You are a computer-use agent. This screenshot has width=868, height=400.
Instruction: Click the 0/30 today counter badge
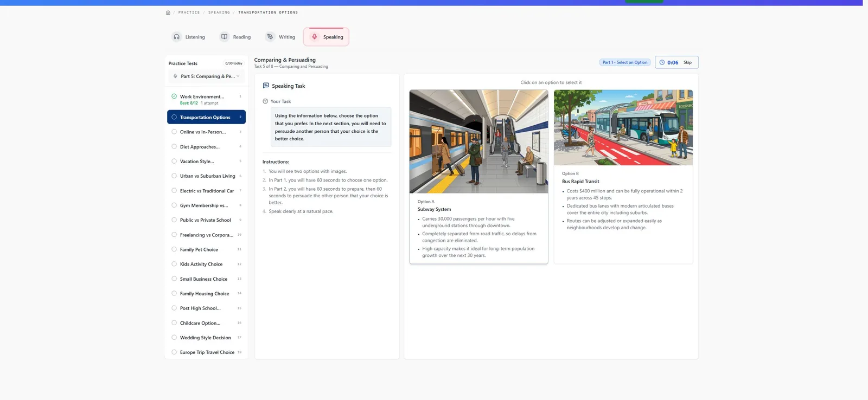coord(234,63)
